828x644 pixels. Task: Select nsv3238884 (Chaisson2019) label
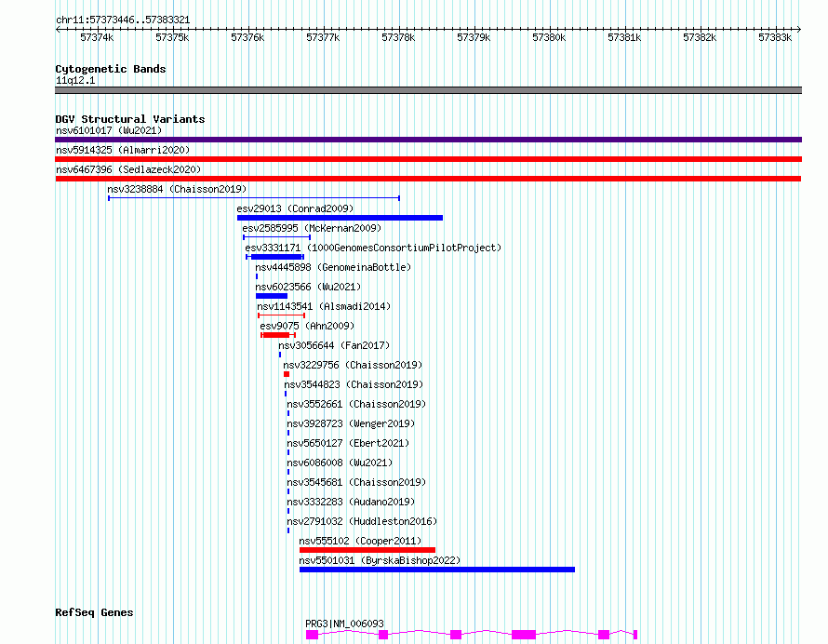177,189
